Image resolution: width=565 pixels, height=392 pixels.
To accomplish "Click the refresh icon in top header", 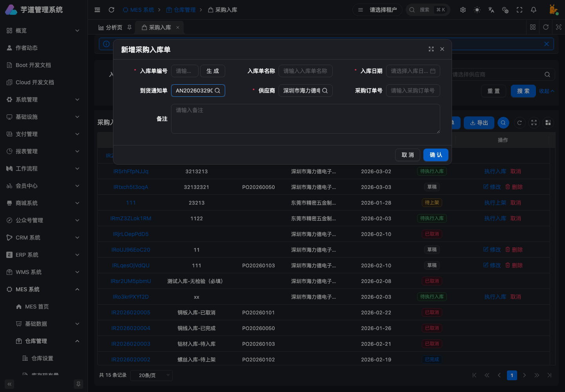I will pos(111,10).
